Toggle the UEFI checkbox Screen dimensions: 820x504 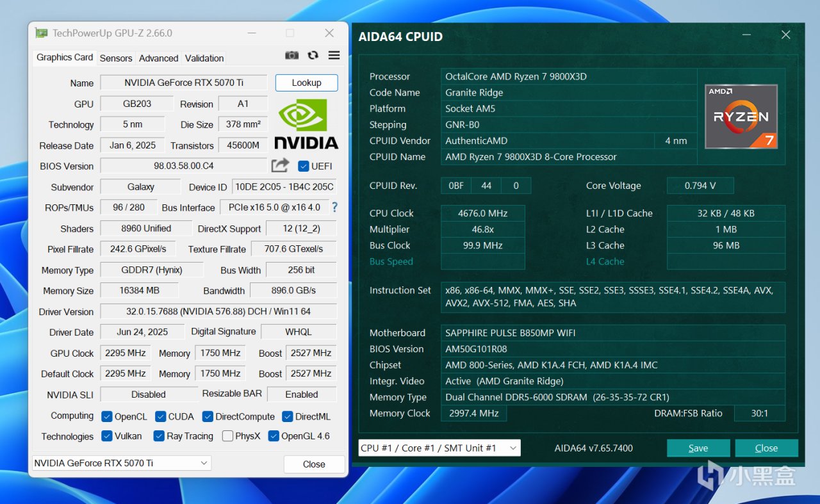304,166
